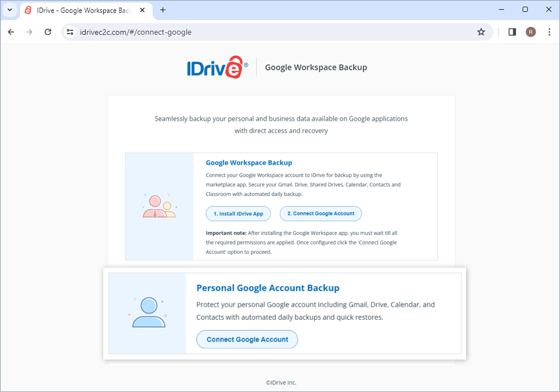Select the IDrive - Google Workspace Backup tab
This screenshot has width=560, height=392.
[86, 11]
